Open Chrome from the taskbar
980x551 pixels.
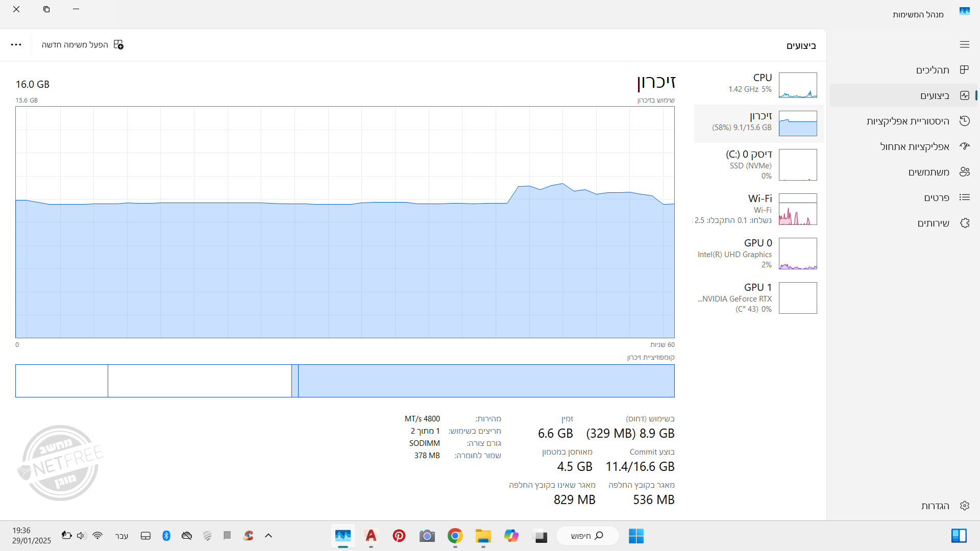pyautogui.click(x=455, y=536)
